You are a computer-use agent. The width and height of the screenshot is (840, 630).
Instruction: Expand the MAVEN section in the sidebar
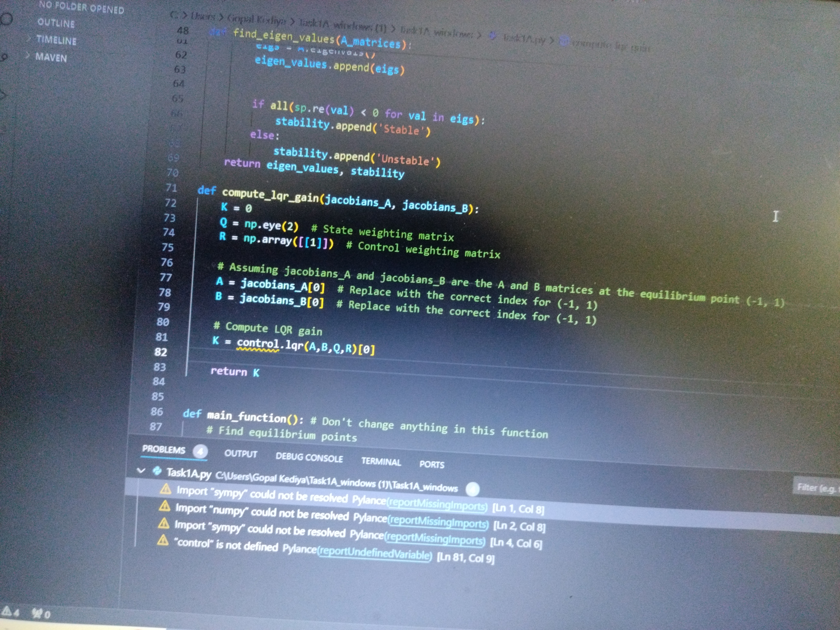point(50,57)
